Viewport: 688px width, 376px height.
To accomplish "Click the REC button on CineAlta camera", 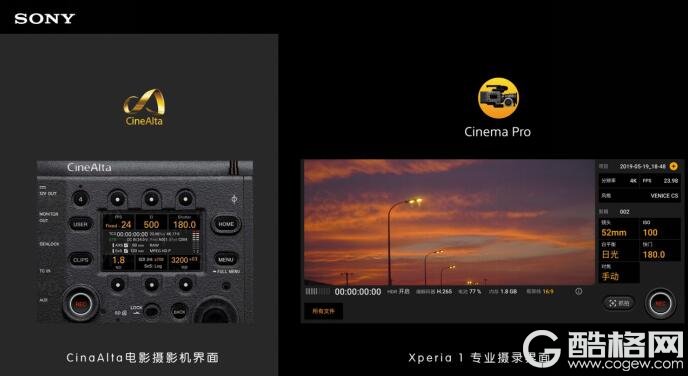I will (81, 303).
